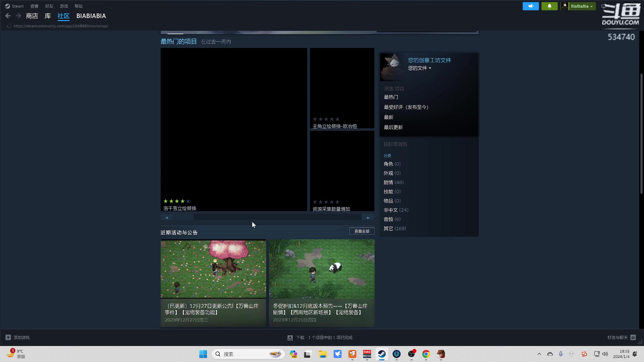Filter by the 外观 tag
Viewport: 644px width, 362px height.
392,173
